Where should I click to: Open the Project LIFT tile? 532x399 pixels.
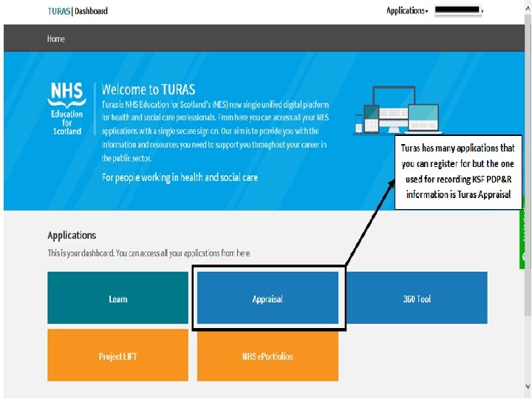pos(117,355)
